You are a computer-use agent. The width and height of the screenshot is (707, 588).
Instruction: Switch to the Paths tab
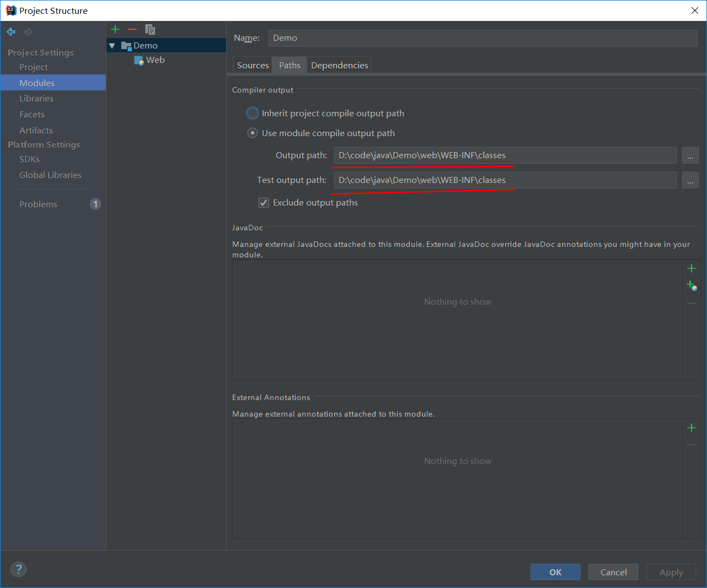coord(290,65)
